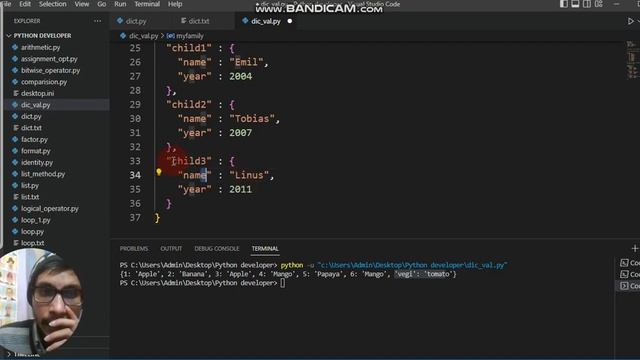Add a new terminal with plus icon
This screenshot has width=640, height=360.
pos(635,248)
